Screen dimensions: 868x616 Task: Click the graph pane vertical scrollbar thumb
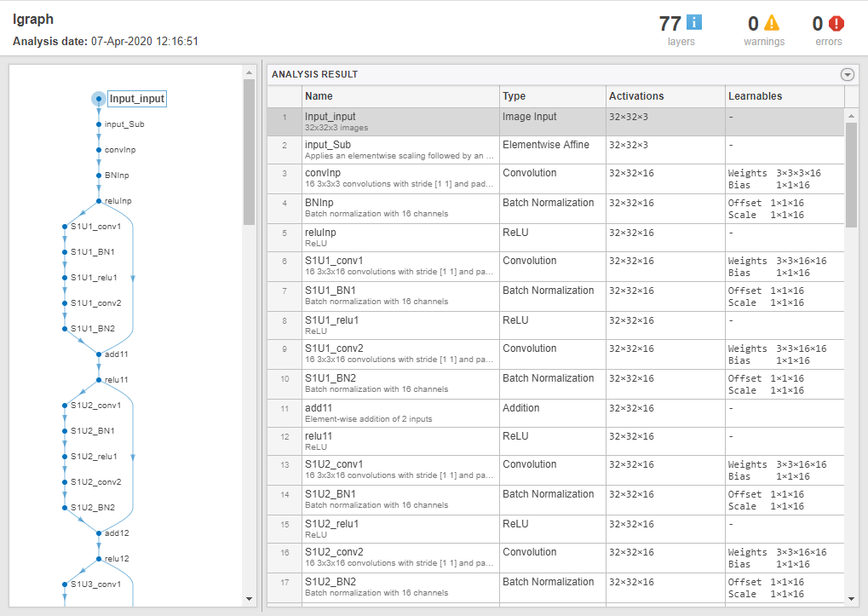[x=249, y=152]
